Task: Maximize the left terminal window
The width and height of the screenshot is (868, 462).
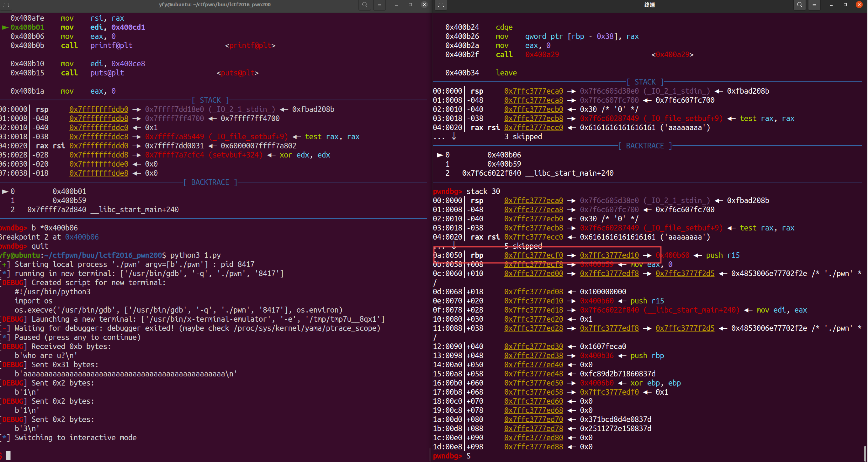Action: pyautogui.click(x=410, y=5)
